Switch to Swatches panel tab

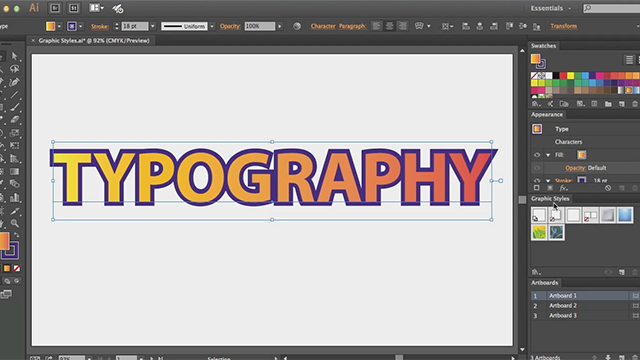543,46
